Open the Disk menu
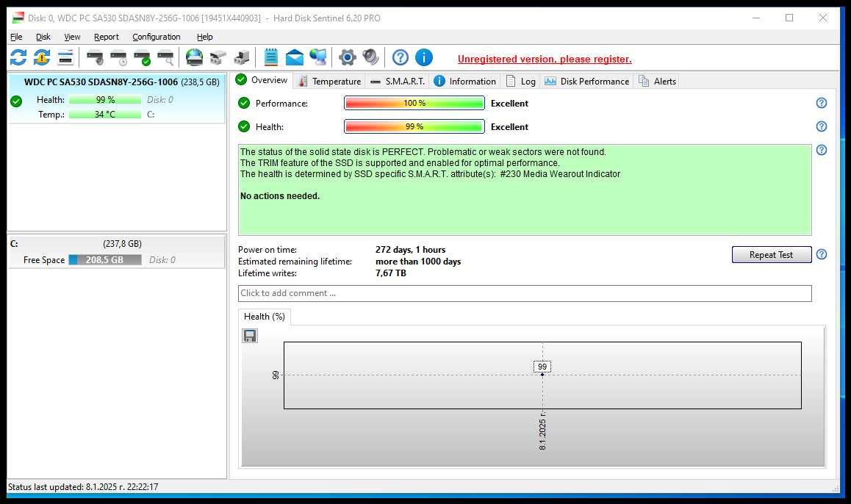 pyautogui.click(x=43, y=37)
